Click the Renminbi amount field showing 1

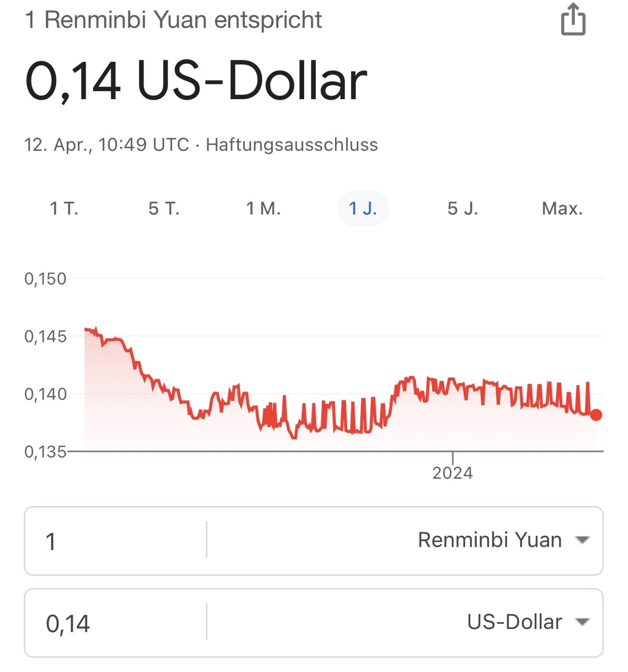[x=115, y=542]
